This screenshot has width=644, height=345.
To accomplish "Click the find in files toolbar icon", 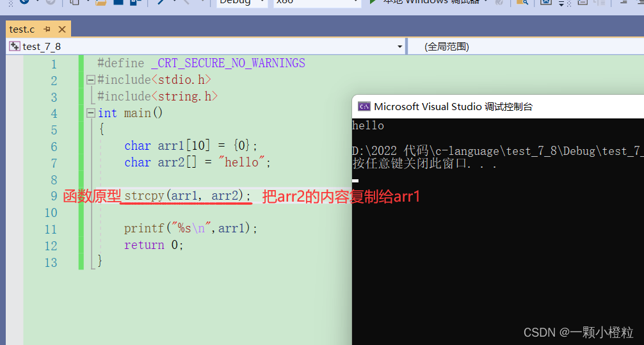I will (x=522, y=3).
